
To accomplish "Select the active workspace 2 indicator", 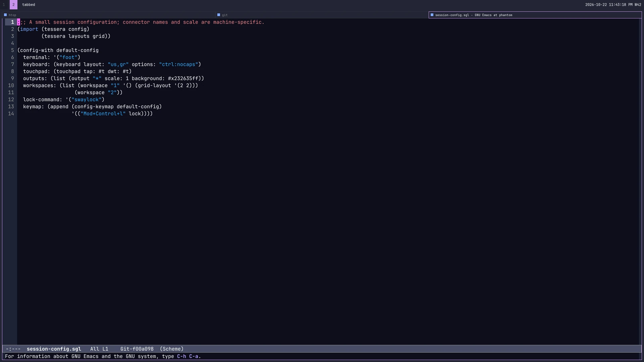I will [13, 5].
